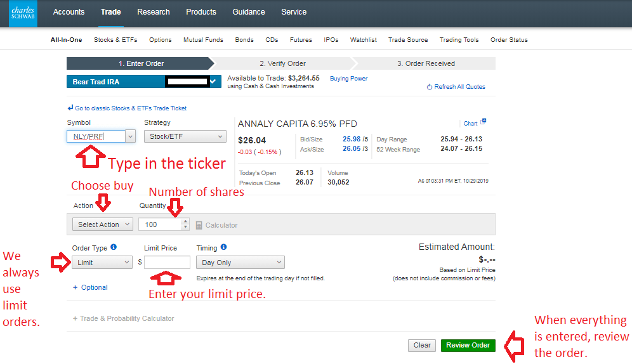Open the Timing Day Only dropdown
The width and height of the screenshot is (632, 364).
coord(240,263)
